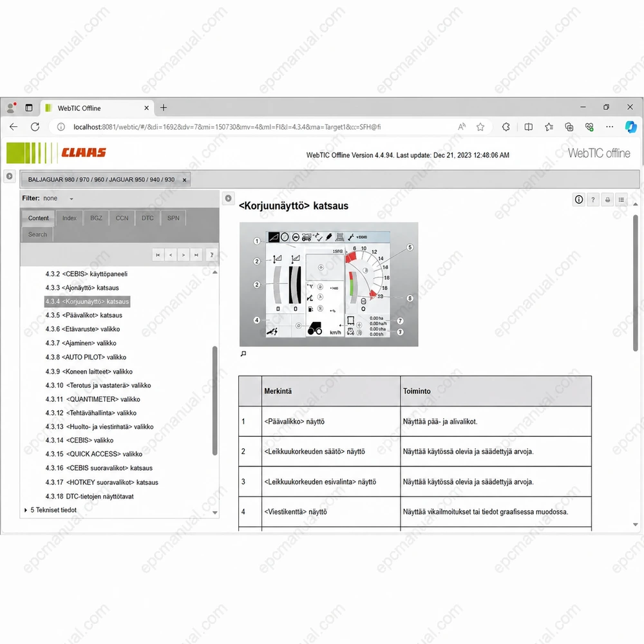Open the Copilot sidebar
The width and height of the screenshot is (644, 644).
pyautogui.click(x=630, y=127)
